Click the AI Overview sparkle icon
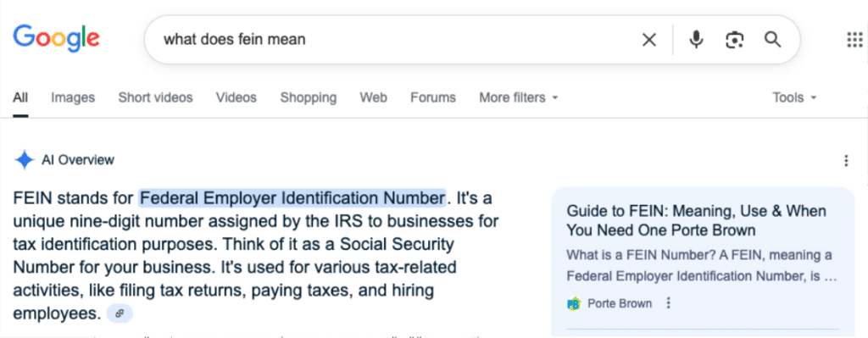 [25, 160]
